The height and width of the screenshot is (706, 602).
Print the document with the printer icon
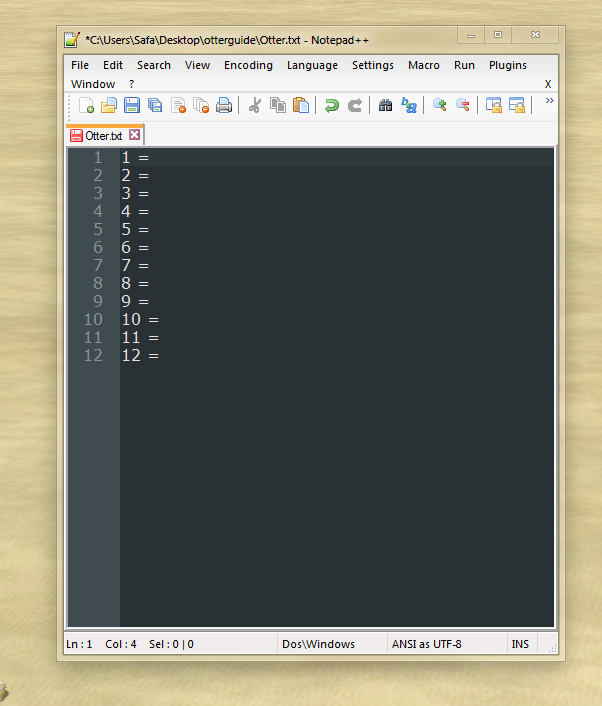point(224,105)
